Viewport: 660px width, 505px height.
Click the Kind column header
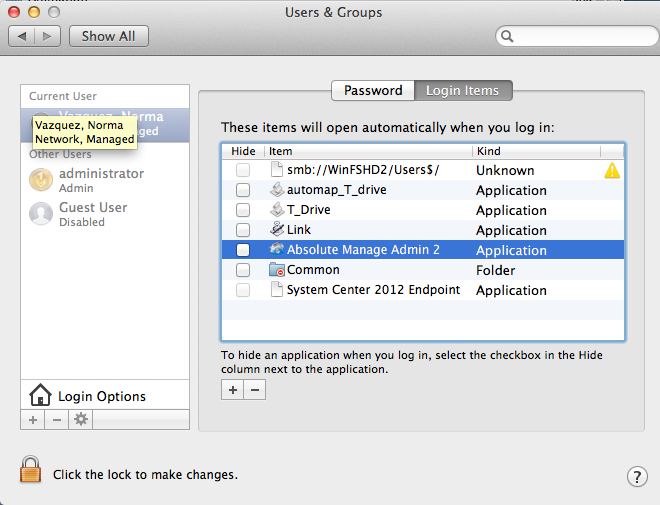(537, 151)
